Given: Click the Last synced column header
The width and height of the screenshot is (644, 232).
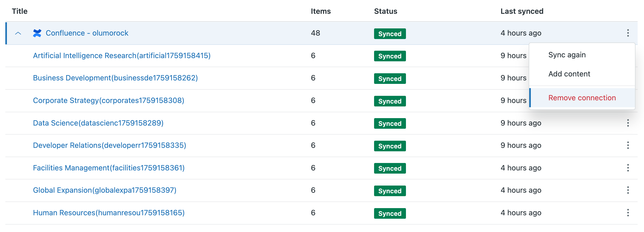Looking at the screenshot, I should click(522, 11).
